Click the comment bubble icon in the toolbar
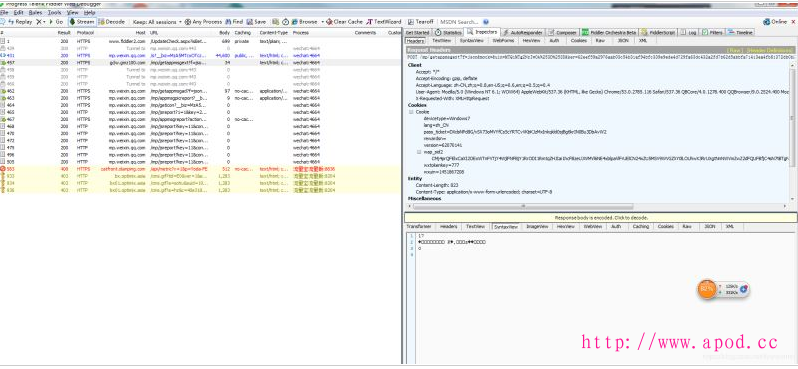The image size is (798, 369). pos(3,22)
